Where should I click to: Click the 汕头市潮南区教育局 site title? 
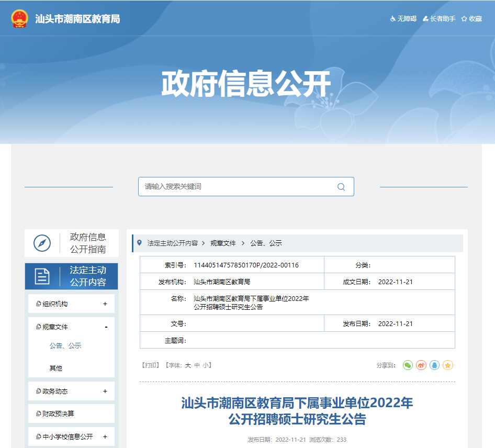[x=77, y=19]
